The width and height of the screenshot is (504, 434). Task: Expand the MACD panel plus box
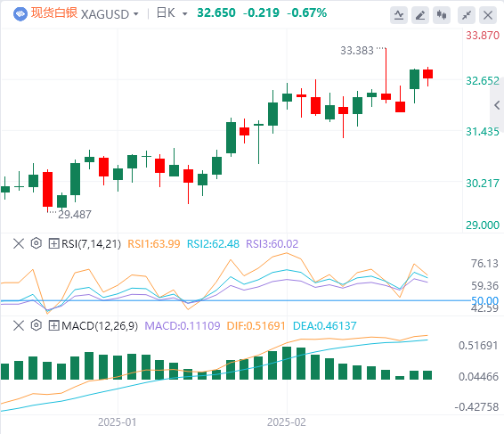53,325
